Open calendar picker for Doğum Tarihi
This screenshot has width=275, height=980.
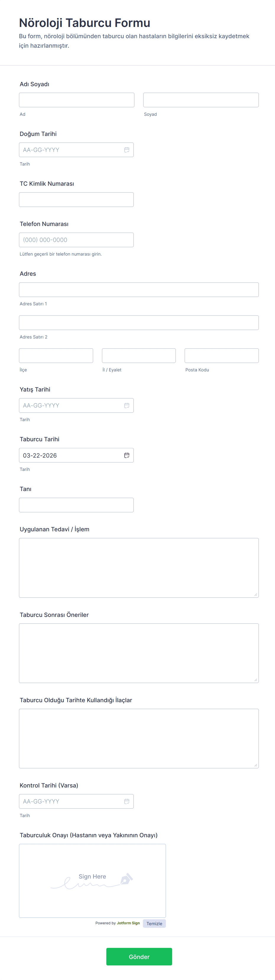click(x=127, y=150)
